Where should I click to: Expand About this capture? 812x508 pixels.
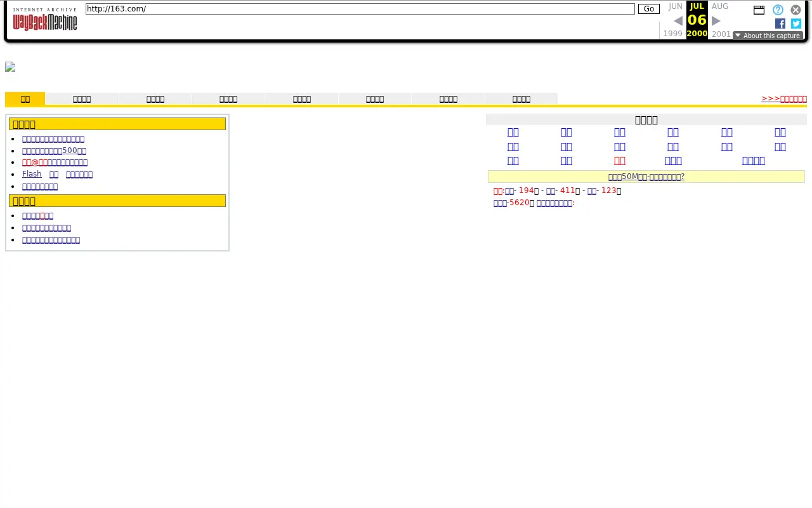point(768,36)
